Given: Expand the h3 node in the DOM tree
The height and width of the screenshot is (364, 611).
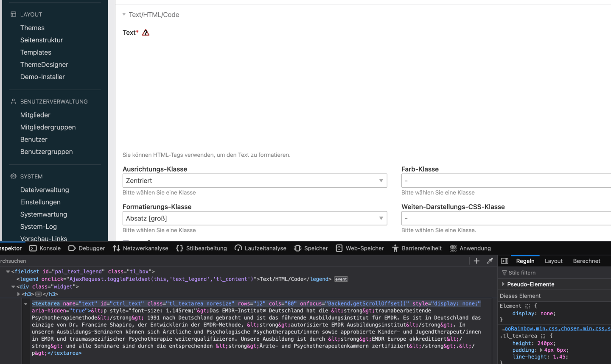Looking at the screenshot, I should point(19,294).
